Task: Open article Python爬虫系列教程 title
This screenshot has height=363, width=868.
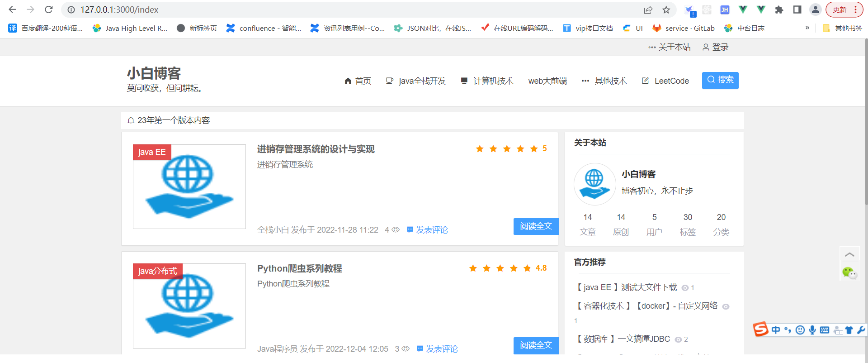Action: click(300, 268)
